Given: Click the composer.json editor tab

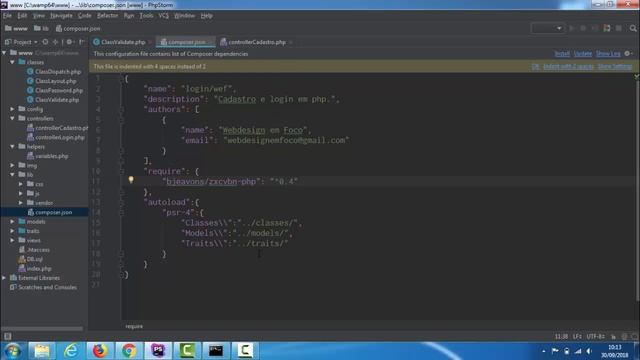Looking at the screenshot, I should 186,42.
